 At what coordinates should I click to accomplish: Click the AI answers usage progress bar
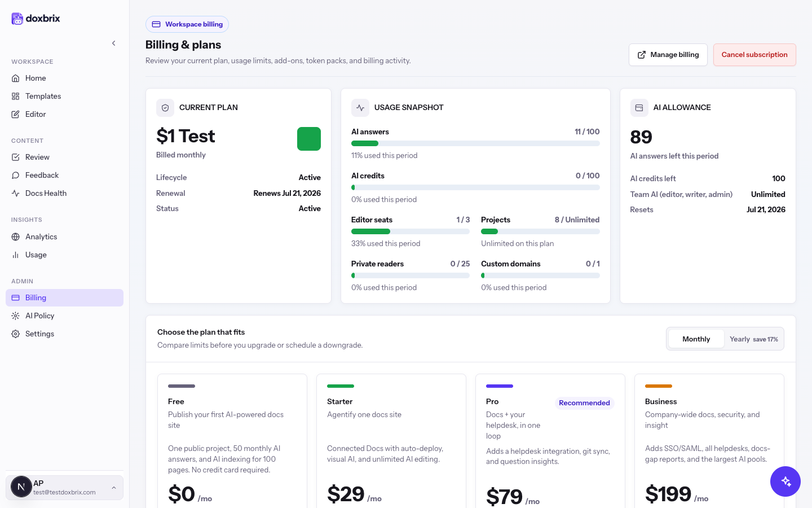click(475, 143)
